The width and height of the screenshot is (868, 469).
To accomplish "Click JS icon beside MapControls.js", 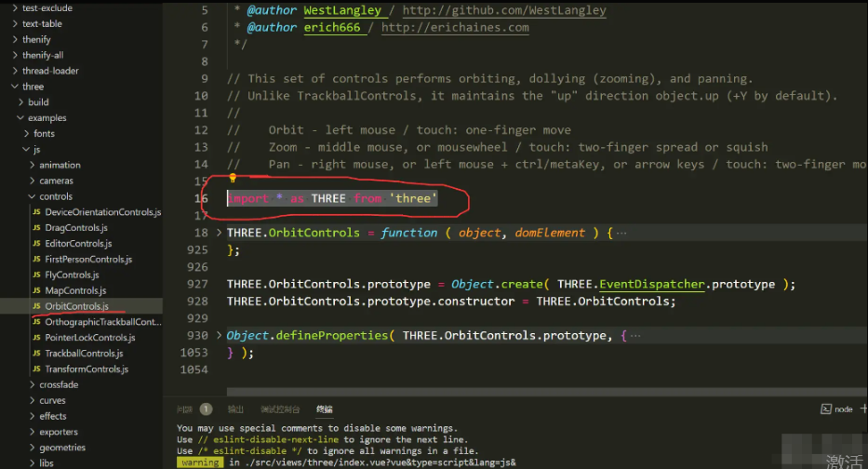I will click(x=36, y=290).
